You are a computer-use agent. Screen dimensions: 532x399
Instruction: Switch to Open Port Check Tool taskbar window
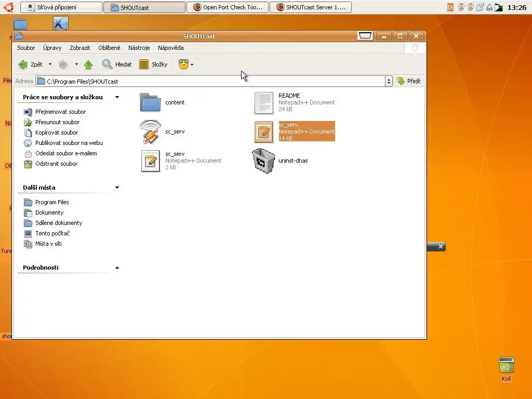228,7
